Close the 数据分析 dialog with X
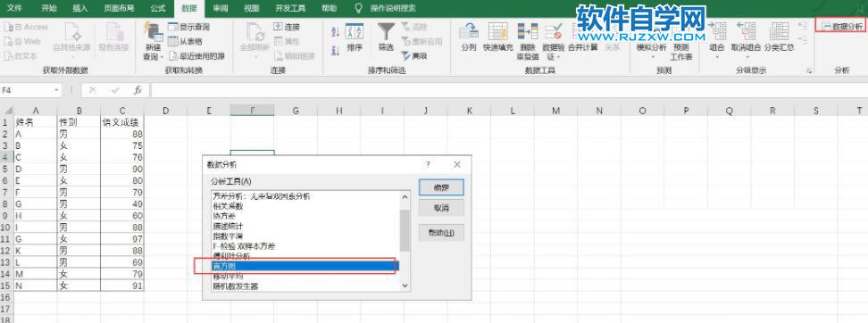 (456, 164)
